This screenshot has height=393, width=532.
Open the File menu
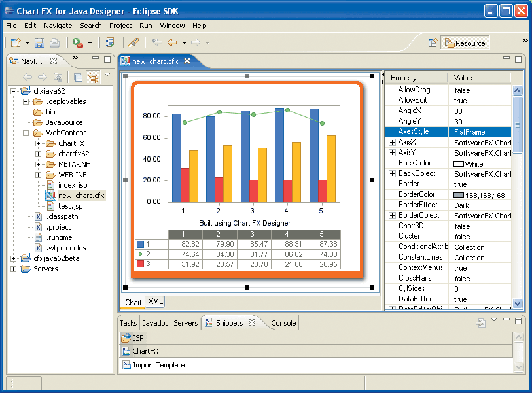pos(11,26)
